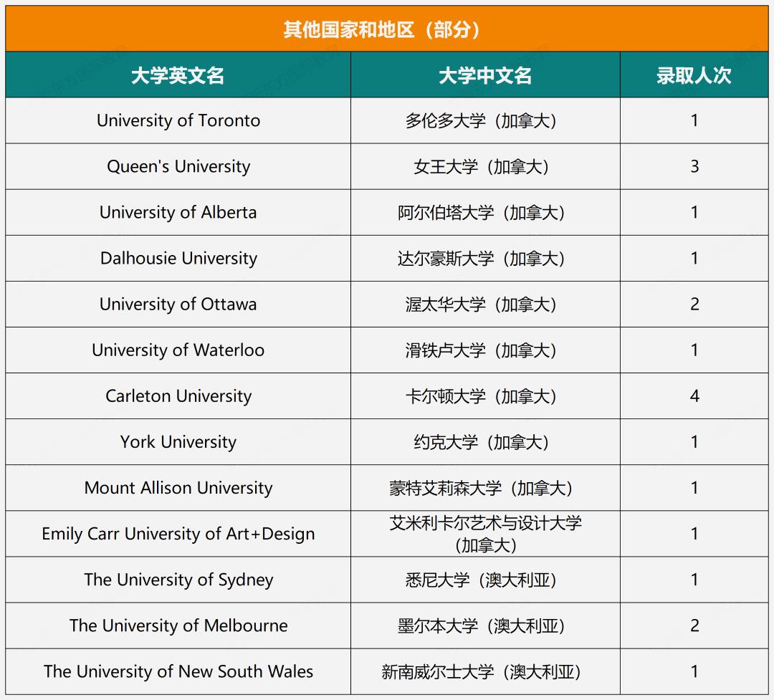Screen dimensions: 774x700
Task: Click the count 1 in Mount Allison row
Action: point(694,488)
